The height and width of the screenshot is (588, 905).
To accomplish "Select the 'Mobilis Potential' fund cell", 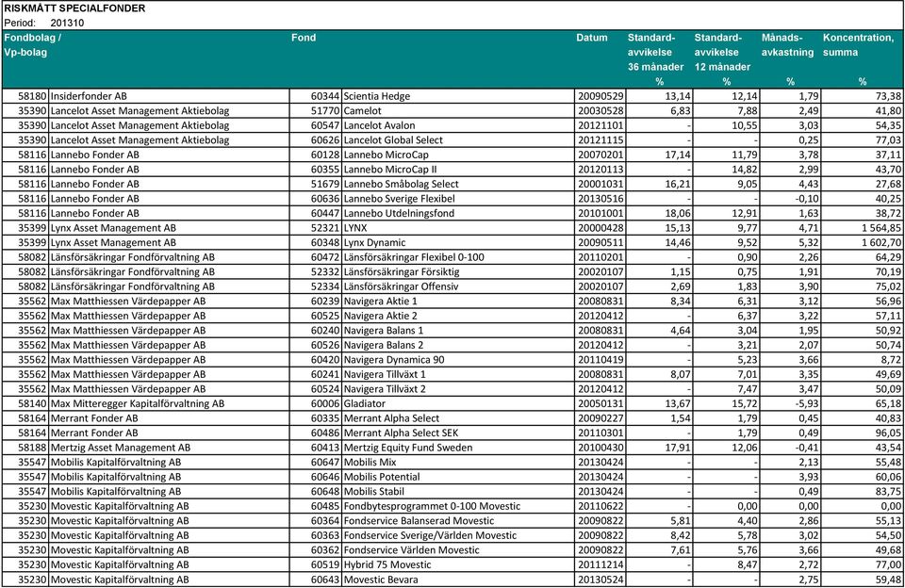I will click(x=458, y=477).
